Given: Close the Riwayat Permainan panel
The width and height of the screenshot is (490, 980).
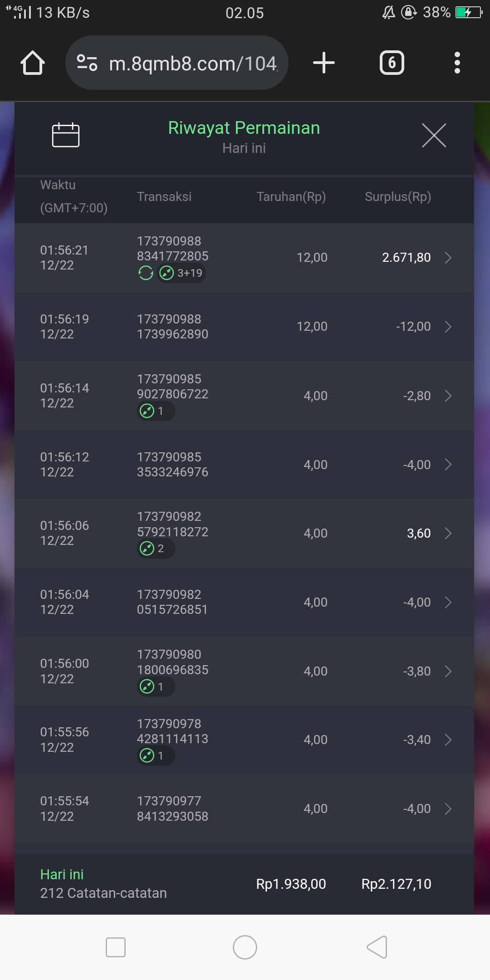Looking at the screenshot, I should (434, 135).
